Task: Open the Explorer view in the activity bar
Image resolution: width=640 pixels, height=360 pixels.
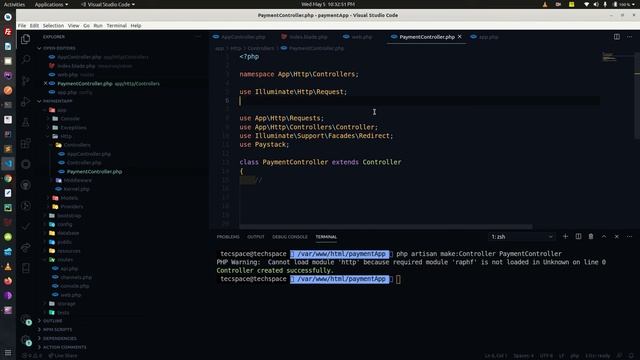Action: tap(25, 39)
